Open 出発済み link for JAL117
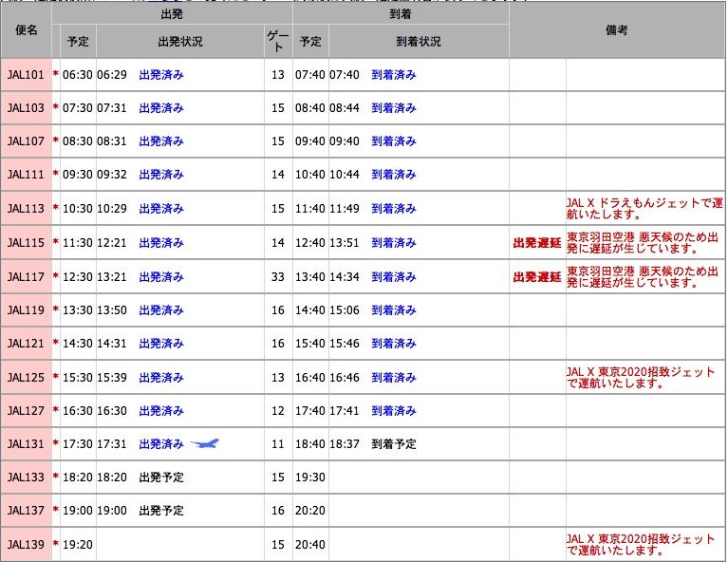 tap(161, 277)
